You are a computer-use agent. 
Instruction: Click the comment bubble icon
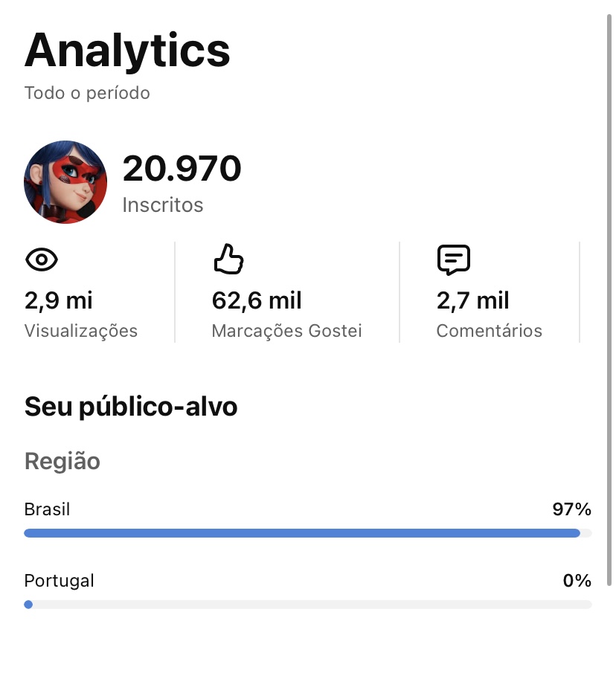[453, 260]
